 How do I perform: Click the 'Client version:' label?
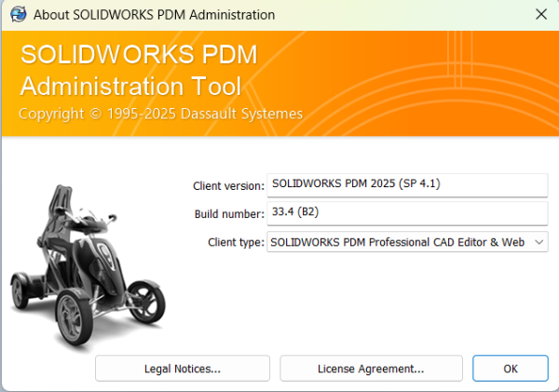point(229,185)
